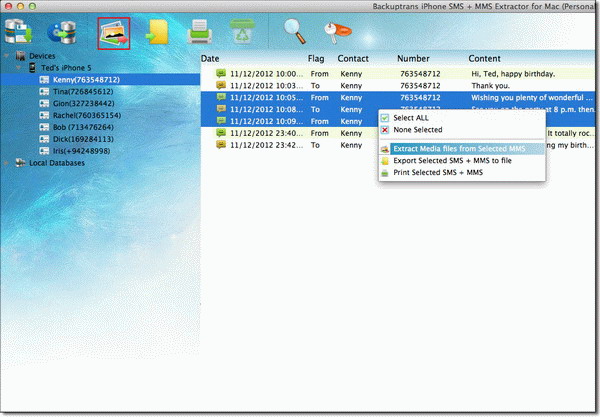Select message 'Hi, Ted, happy birthday.'
Viewport: 600px width, 417px height.
[x=513, y=74]
